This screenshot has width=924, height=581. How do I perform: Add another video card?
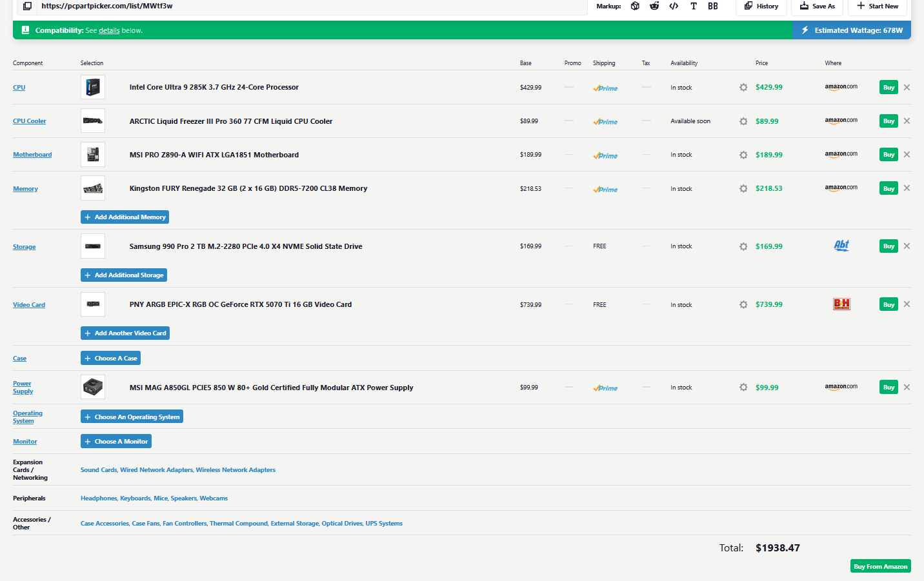125,333
